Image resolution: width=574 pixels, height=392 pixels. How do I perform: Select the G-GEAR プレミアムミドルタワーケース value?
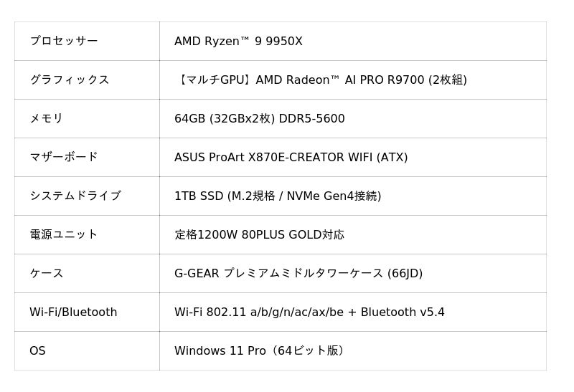[280, 274]
